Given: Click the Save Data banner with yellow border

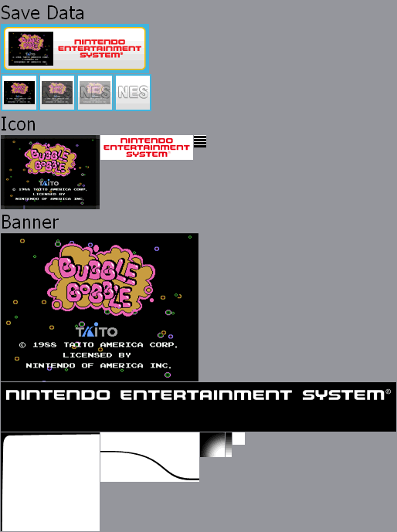Looking at the screenshot, I should pyautogui.click(x=75, y=49).
